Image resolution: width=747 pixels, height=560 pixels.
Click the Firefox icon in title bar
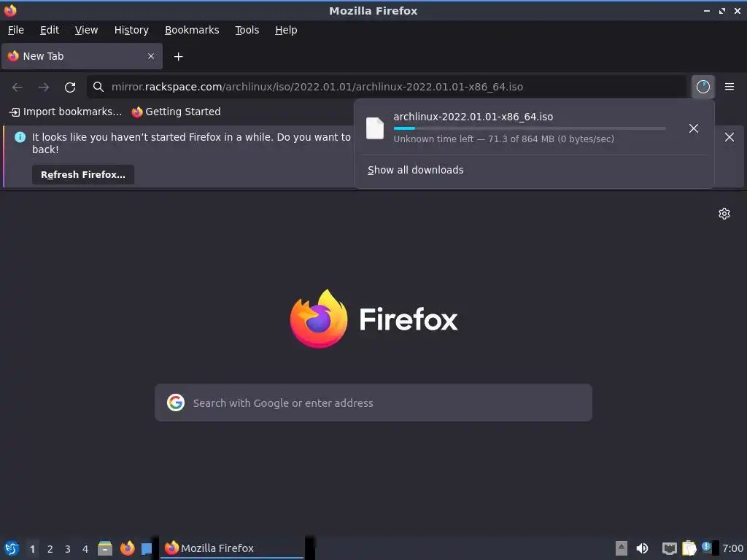click(10, 10)
